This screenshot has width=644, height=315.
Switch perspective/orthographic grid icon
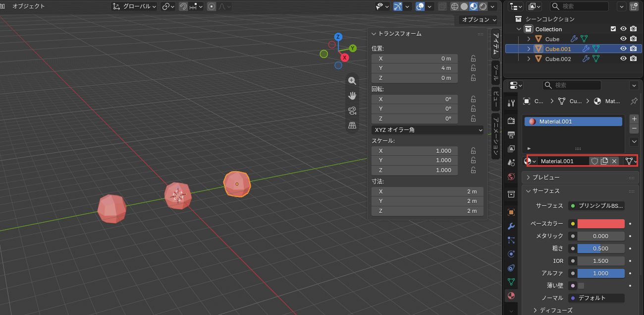point(352,126)
